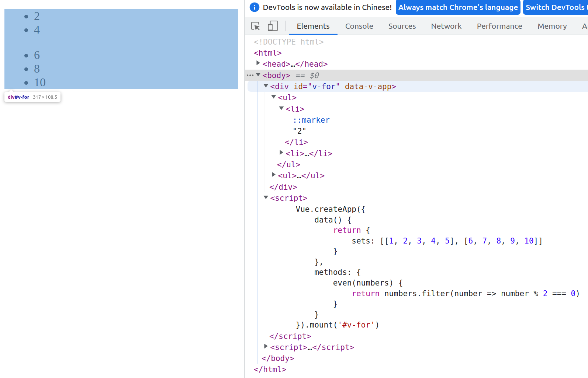Click the blue info icon in notification bar

[255, 7]
